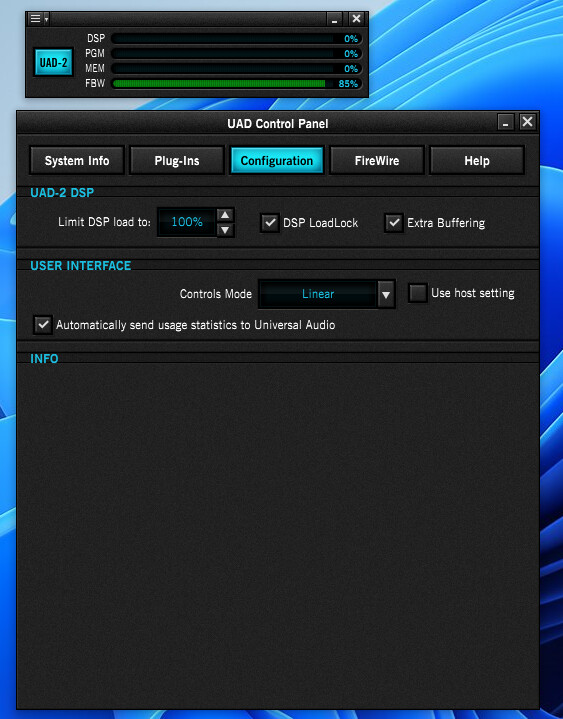The image size is (563, 719).
Task: Open the UAD meter hamburger menu
Action: pos(35,18)
